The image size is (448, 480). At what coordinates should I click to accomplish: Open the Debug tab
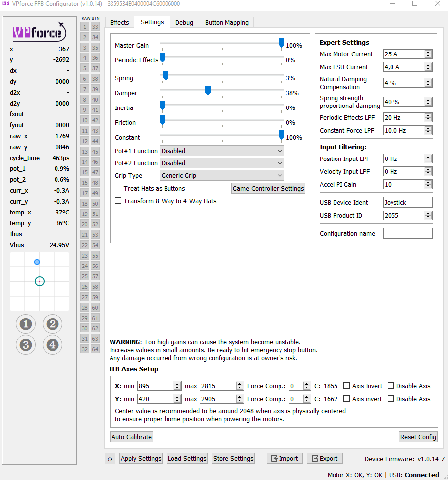[x=184, y=23]
